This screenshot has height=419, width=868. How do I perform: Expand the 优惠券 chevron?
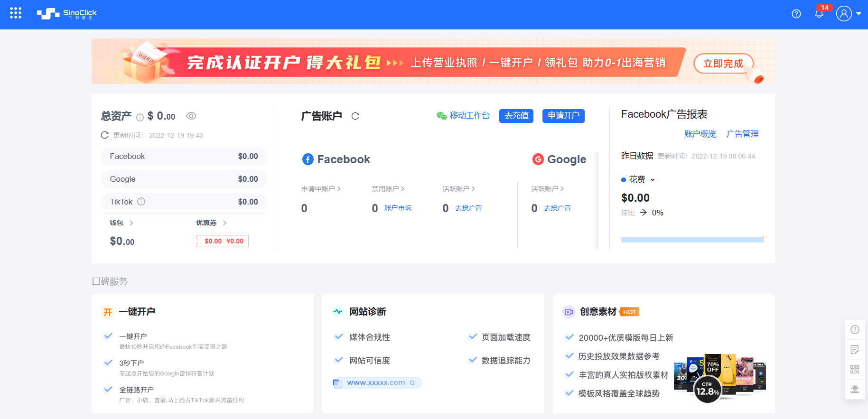(x=224, y=223)
